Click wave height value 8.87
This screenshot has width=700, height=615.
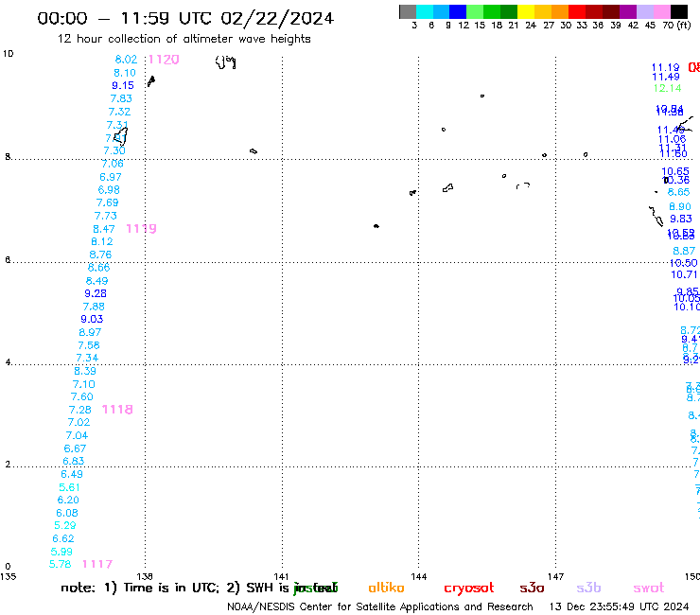(684, 251)
